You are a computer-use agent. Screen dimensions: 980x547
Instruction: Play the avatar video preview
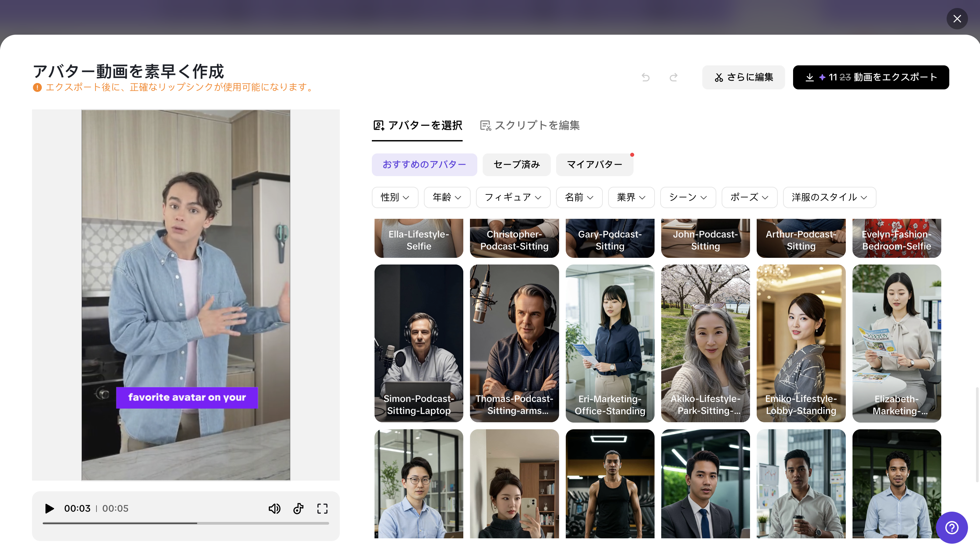click(x=49, y=508)
